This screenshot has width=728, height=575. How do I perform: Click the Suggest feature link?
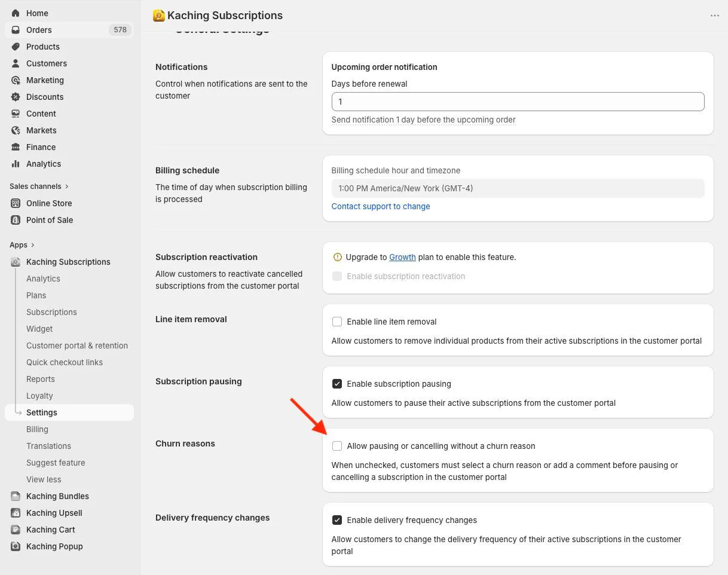point(56,463)
